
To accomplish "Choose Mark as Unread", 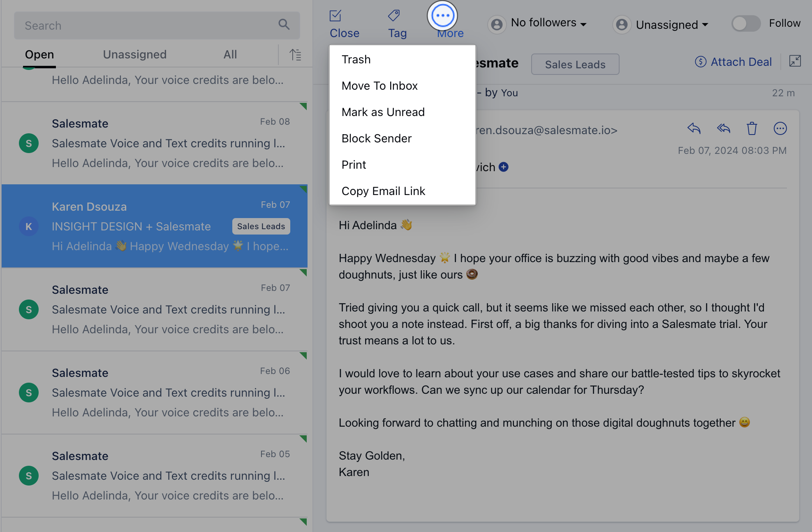I will click(x=402, y=112).
